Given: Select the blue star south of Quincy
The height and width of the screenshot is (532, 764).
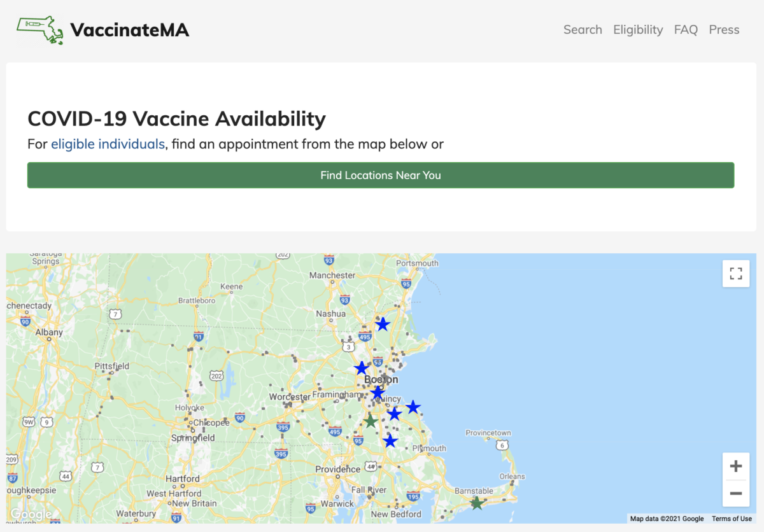Looking at the screenshot, I should point(395,414).
